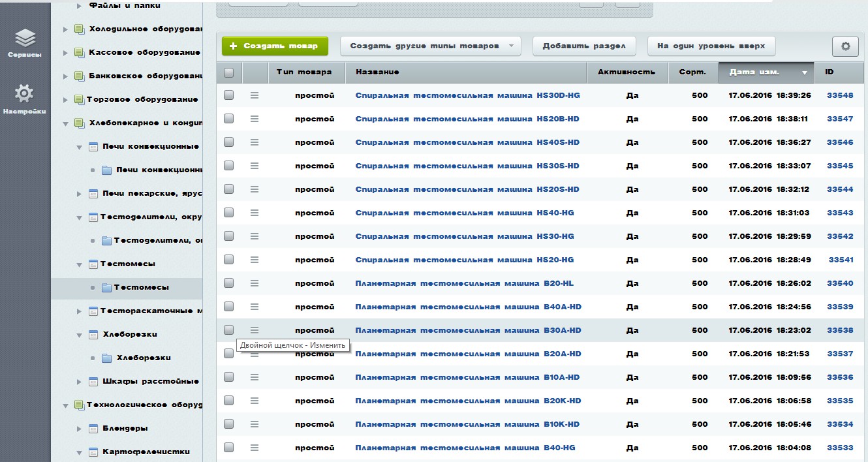Open row menu for B10A-HD

click(x=255, y=377)
